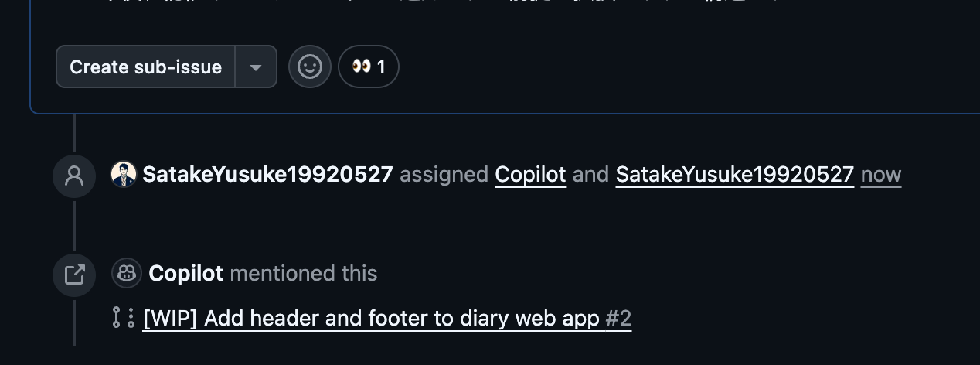The height and width of the screenshot is (365, 980).
Task: Open the smiley add-reaction picker
Action: coord(310,67)
